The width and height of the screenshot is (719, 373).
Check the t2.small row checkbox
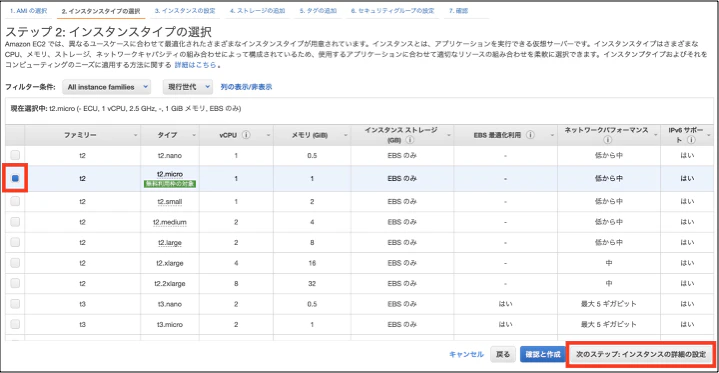pos(15,201)
